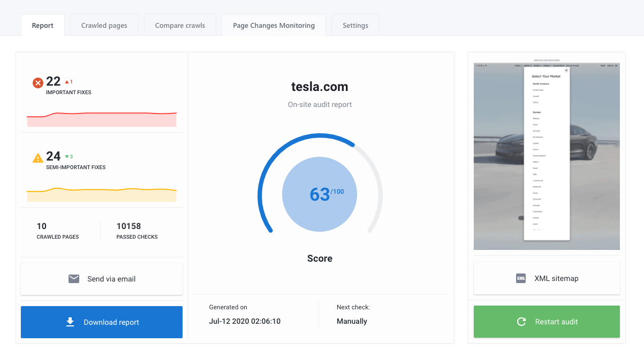644x350 pixels.
Task: Click the Next check Manually value
Action: (x=352, y=321)
